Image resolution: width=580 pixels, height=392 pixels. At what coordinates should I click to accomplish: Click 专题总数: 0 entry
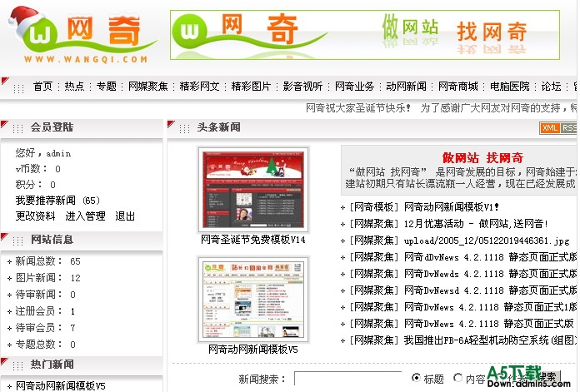[x=45, y=345]
